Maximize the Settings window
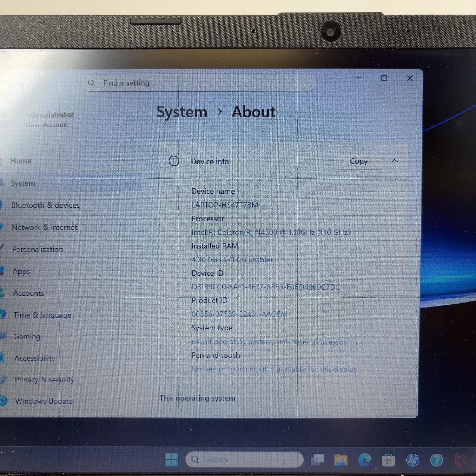Viewport: 476px width, 476px height. pyautogui.click(x=384, y=78)
